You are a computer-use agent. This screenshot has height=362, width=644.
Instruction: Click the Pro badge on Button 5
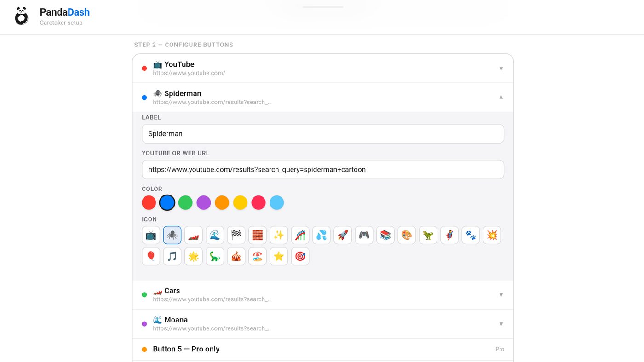click(x=500, y=349)
